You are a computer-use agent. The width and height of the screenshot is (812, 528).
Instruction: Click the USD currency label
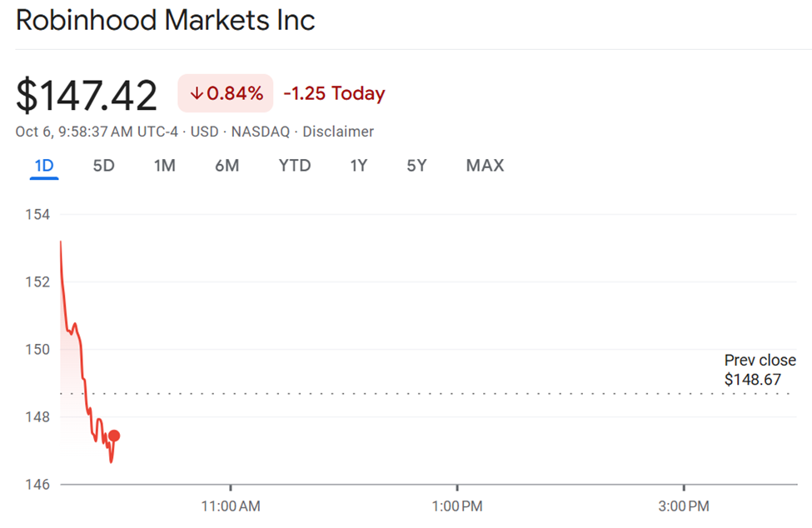(x=204, y=132)
